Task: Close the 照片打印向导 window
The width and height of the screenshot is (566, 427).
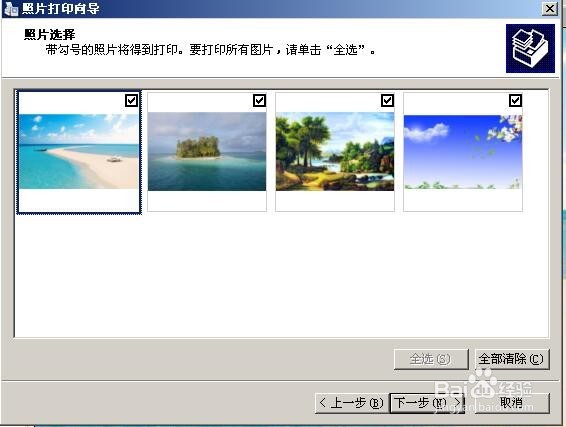Action: coord(550,8)
